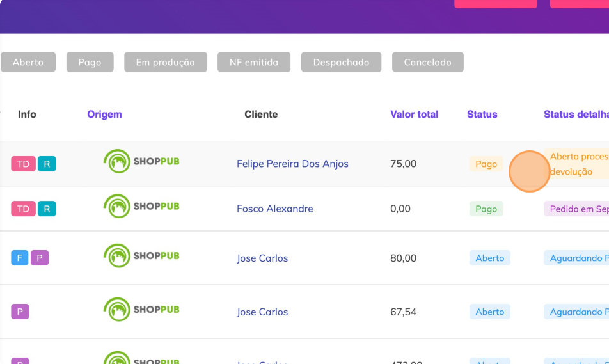Click Shoppub logo in 80,00 order row

pos(141,256)
